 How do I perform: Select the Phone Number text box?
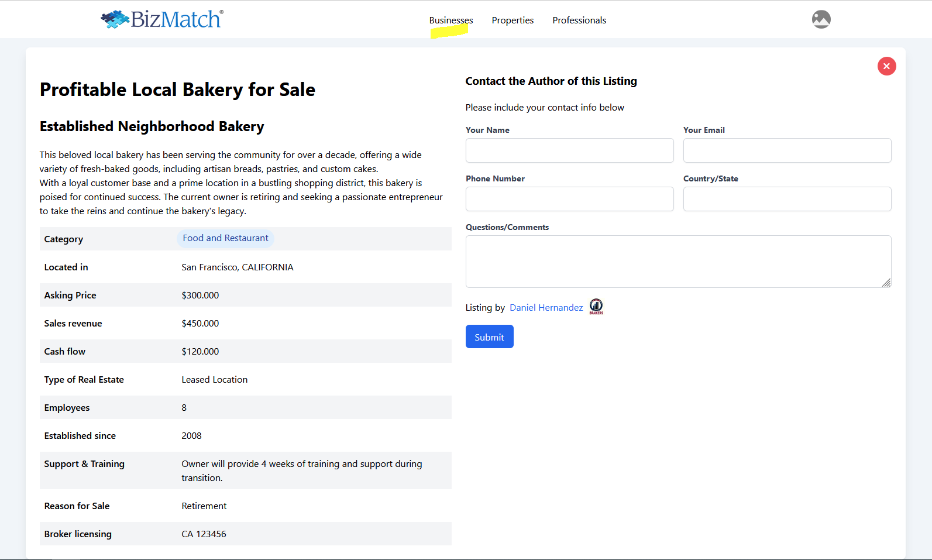tap(569, 199)
